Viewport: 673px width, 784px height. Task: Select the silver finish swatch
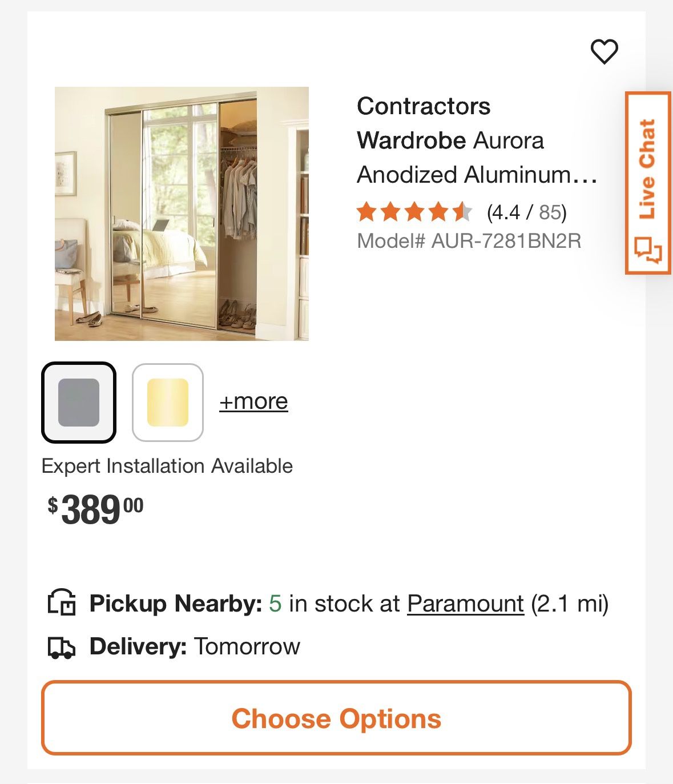coord(78,400)
